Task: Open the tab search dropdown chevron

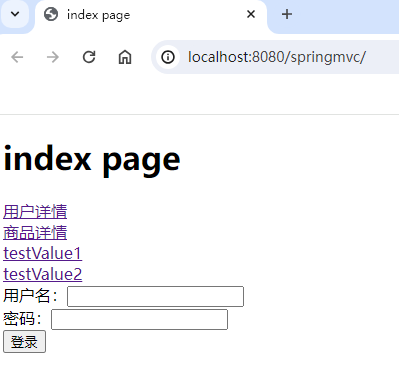Action: click(15, 14)
